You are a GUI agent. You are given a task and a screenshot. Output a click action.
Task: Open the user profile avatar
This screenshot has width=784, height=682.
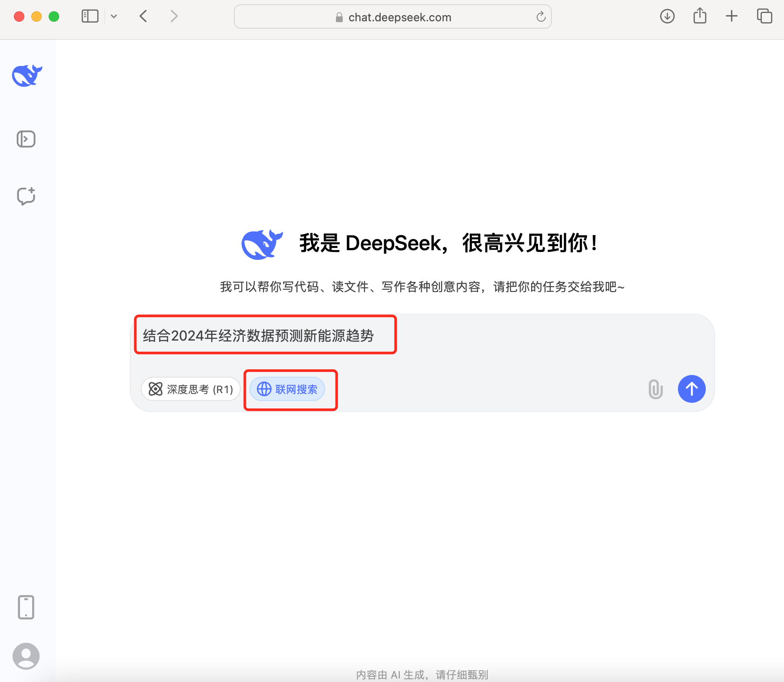click(26, 656)
